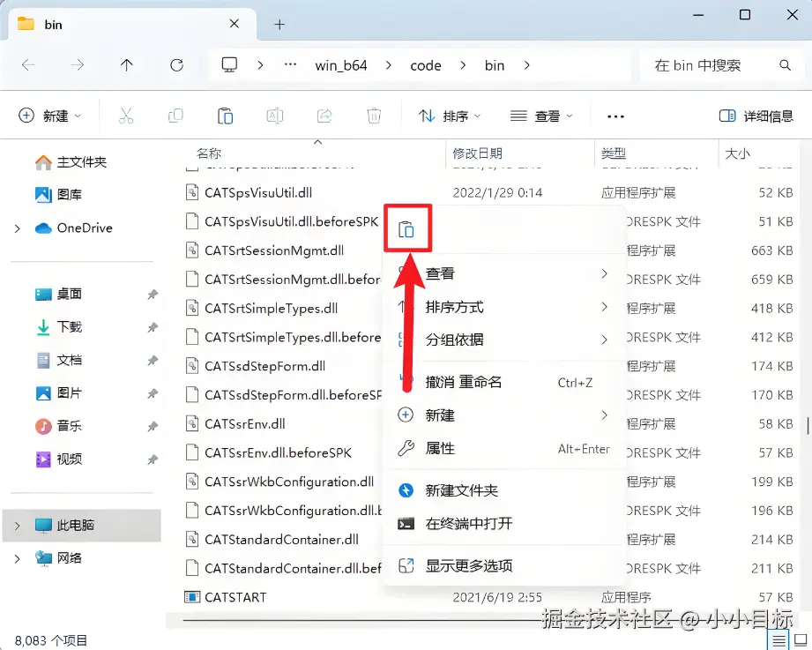Switch to large thumbnails view in status bar
The image size is (812, 650).
[801, 640]
